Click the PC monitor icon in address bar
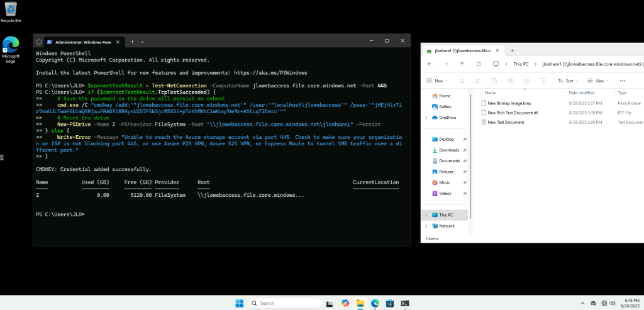The height and width of the screenshot is (310, 644). [496, 64]
